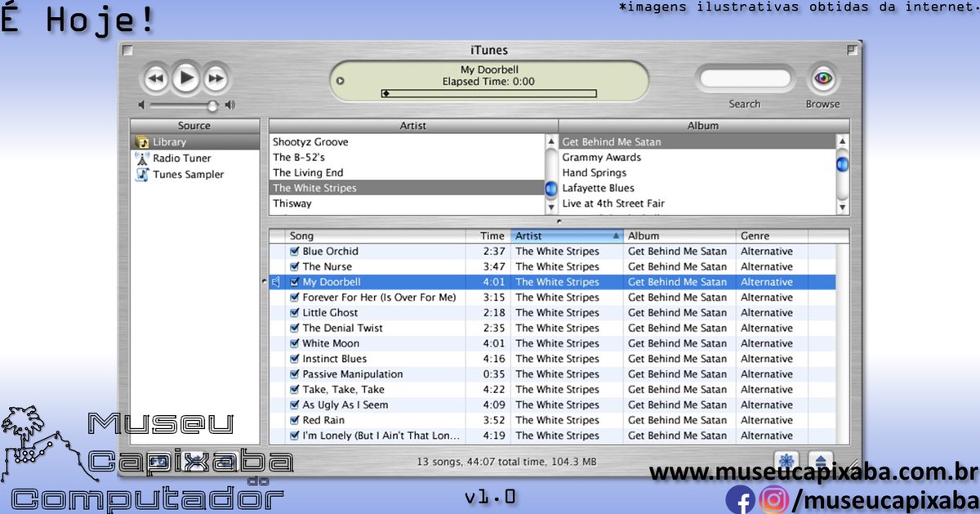Uncheck the White Moon checkbox

(295, 343)
